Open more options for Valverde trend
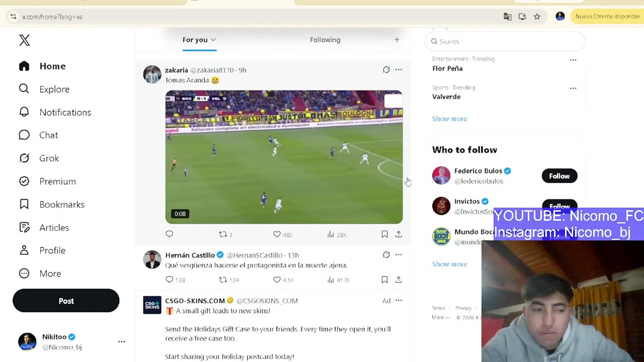The width and height of the screenshot is (644, 362). [x=573, y=88]
